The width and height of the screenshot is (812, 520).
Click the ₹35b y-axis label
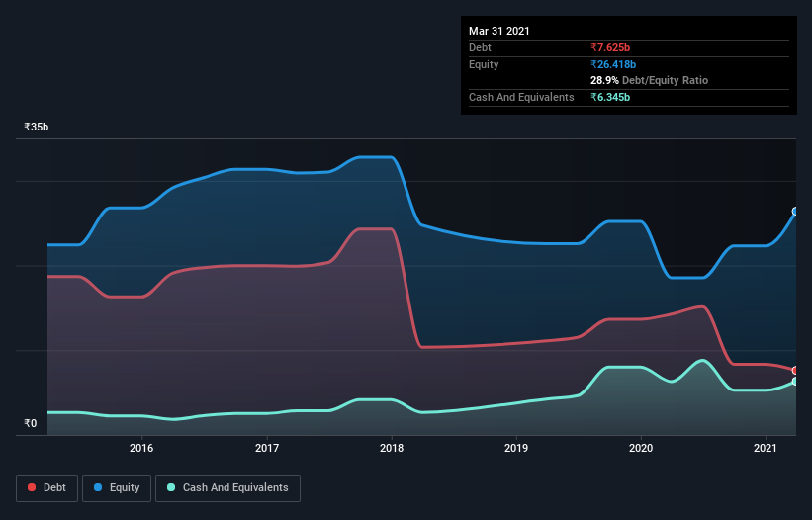(x=37, y=127)
